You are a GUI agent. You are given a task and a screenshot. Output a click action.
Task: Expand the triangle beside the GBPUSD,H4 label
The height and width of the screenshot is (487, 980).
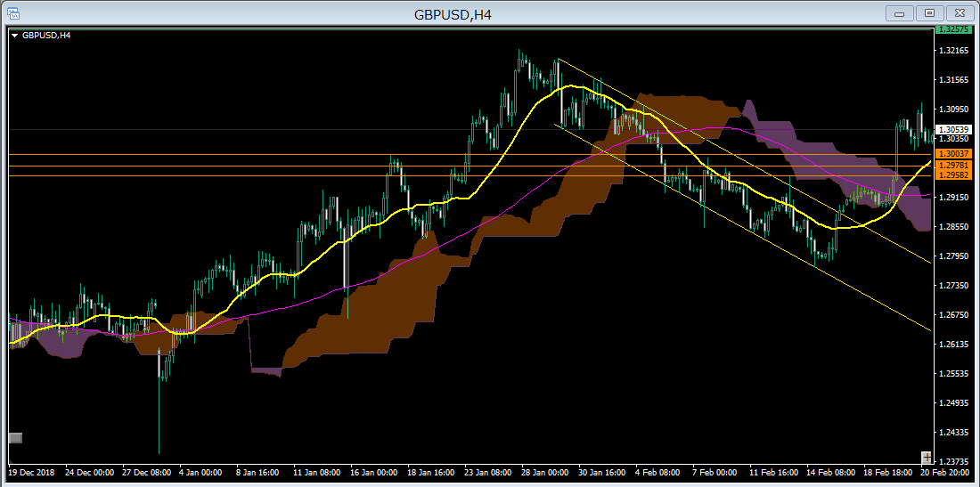15,36
